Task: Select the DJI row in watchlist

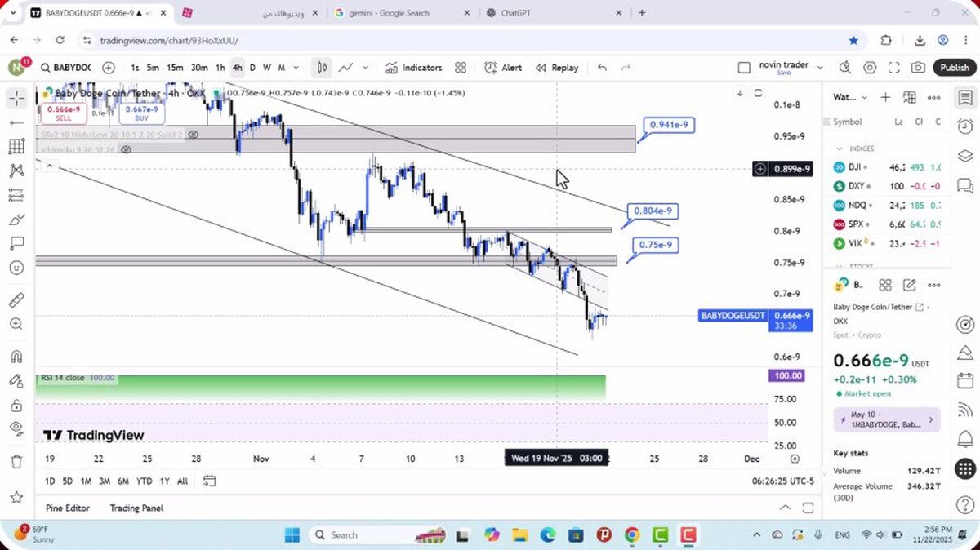Action: (887, 166)
